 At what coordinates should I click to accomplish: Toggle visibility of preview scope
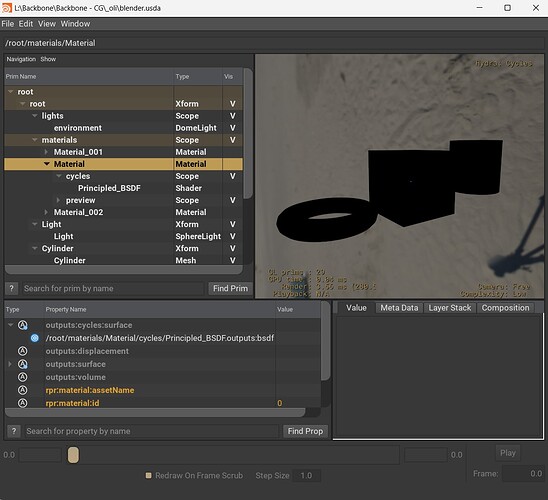click(232, 201)
